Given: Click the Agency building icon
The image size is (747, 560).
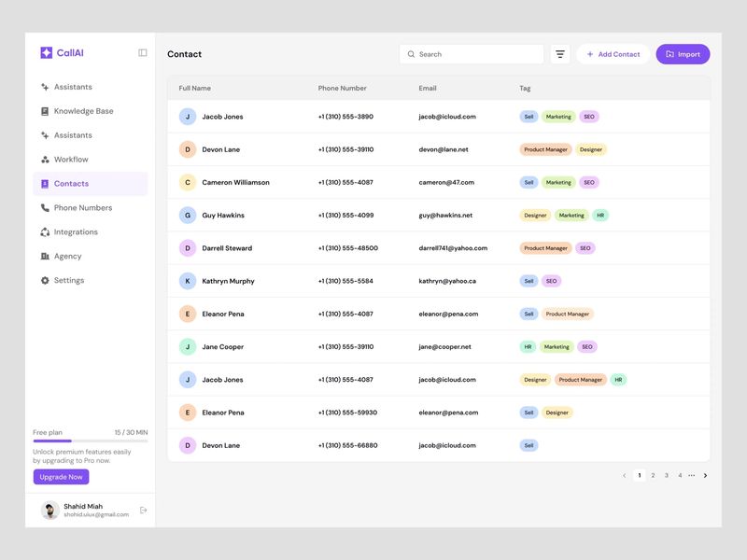Looking at the screenshot, I should click(x=45, y=257).
